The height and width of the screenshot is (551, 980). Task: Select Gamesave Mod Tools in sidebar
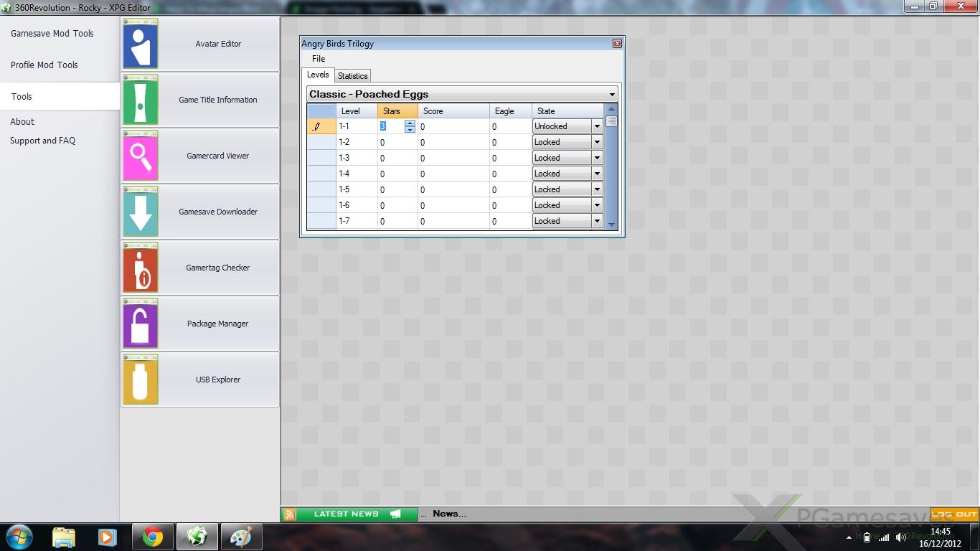click(52, 34)
